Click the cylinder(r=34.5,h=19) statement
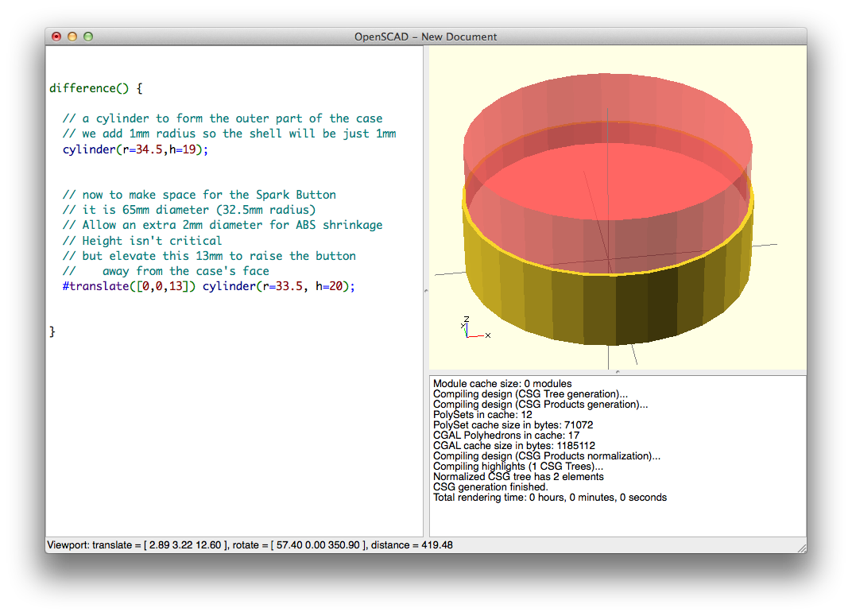This screenshot has height=616, width=852. pyautogui.click(x=135, y=149)
